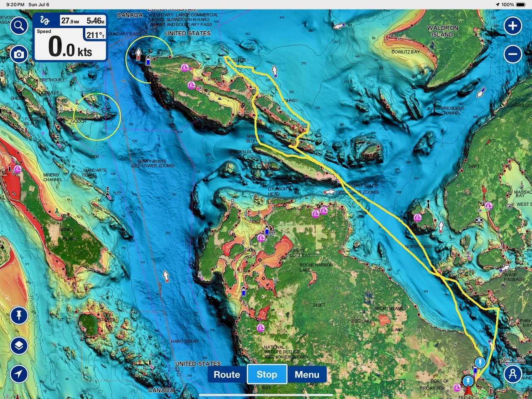Tap current arrow south of North Pass marina

pyautogui.click(x=441, y=227)
